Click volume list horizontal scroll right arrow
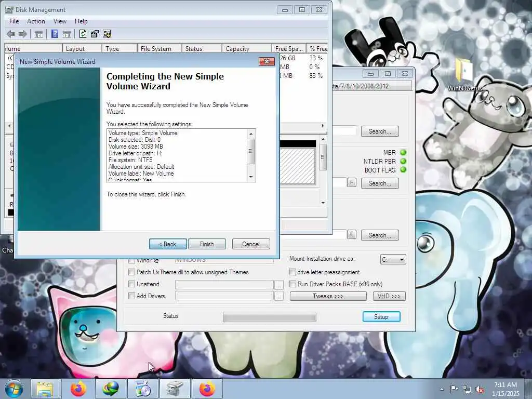532x399 pixels. [323, 126]
